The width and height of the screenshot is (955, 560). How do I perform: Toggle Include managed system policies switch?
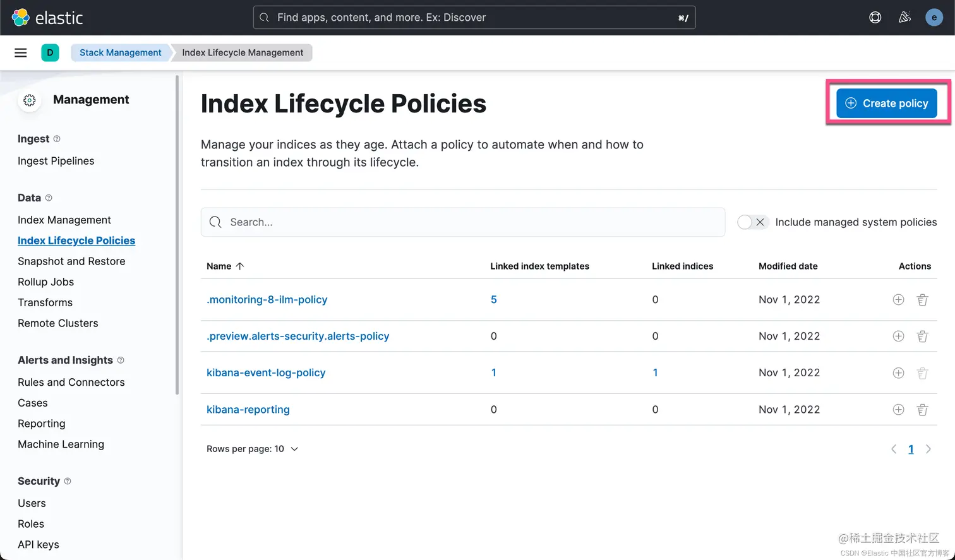click(752, 222)
